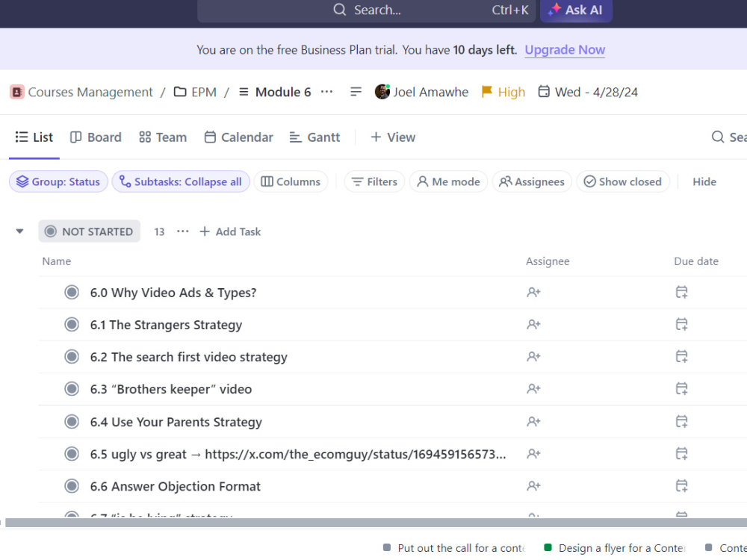This screenshot has height=560, width=747.
Task: Open task 6.4 Use Your Parents Strategy
Action: [176, 422]
